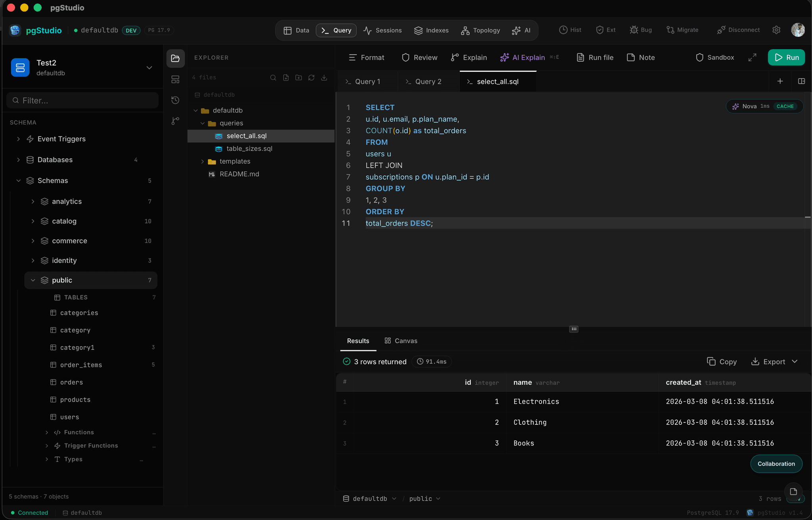Click the panel resize handle above Results
812x520 pixels.
click(574, 329)
